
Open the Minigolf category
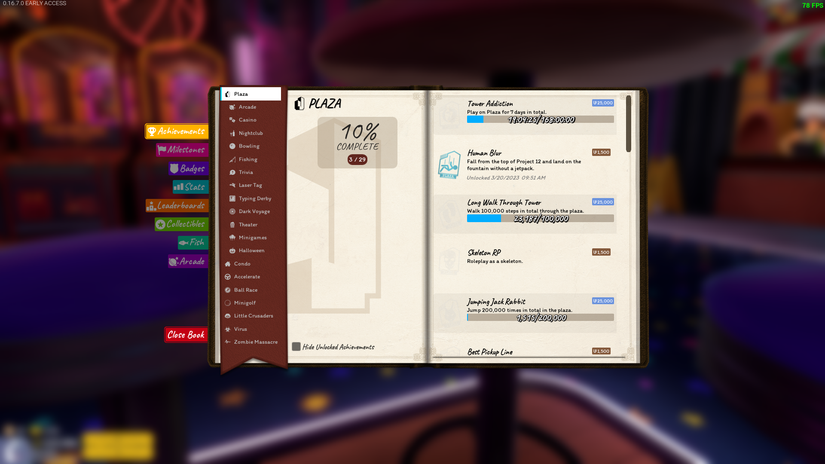coord(244,303)
